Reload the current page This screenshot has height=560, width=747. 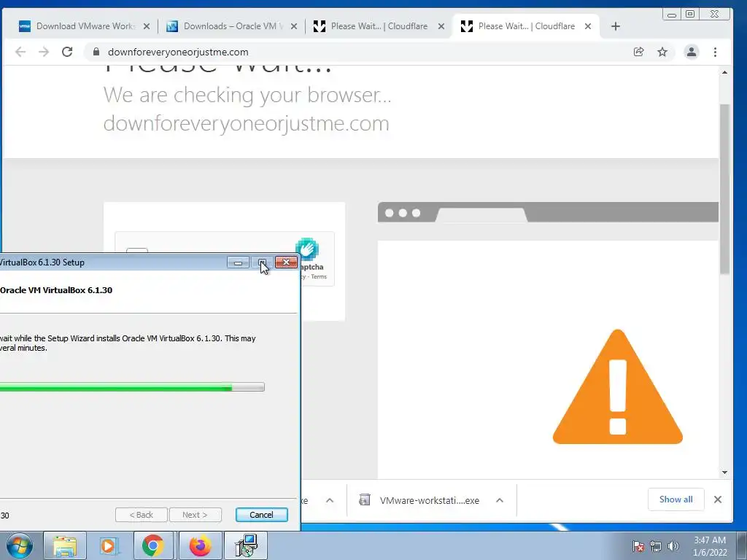(67, 52)
